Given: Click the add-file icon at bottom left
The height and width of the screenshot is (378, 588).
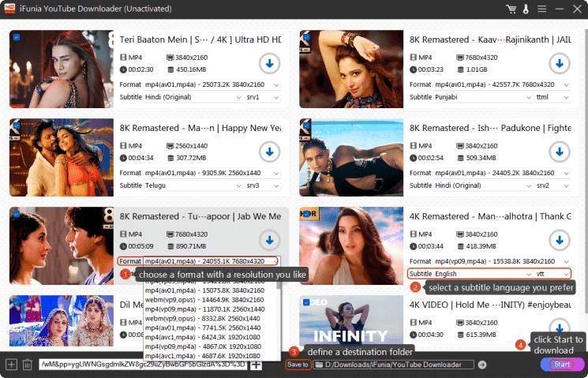Looking at the screenshot, I should (11, 365).
